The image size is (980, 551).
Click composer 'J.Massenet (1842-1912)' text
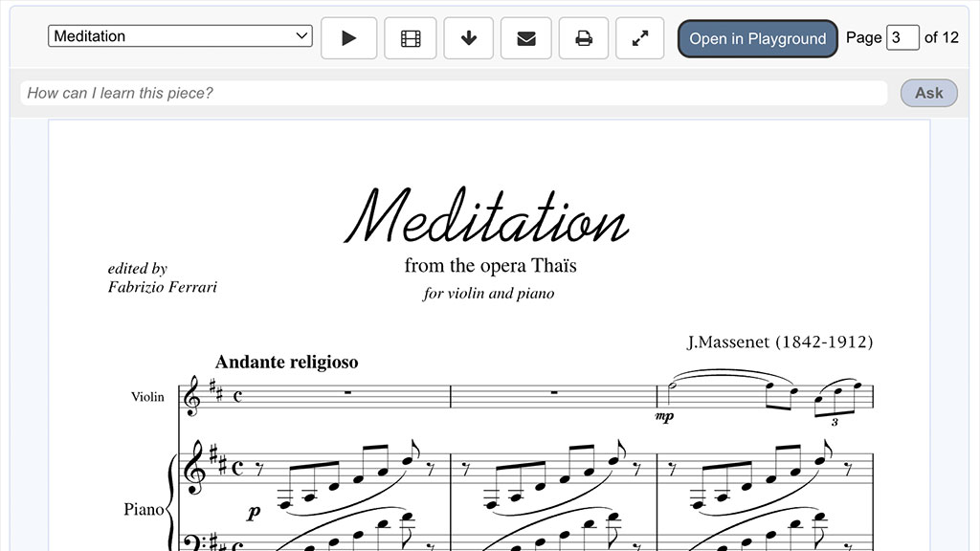[x=780, y=342]
